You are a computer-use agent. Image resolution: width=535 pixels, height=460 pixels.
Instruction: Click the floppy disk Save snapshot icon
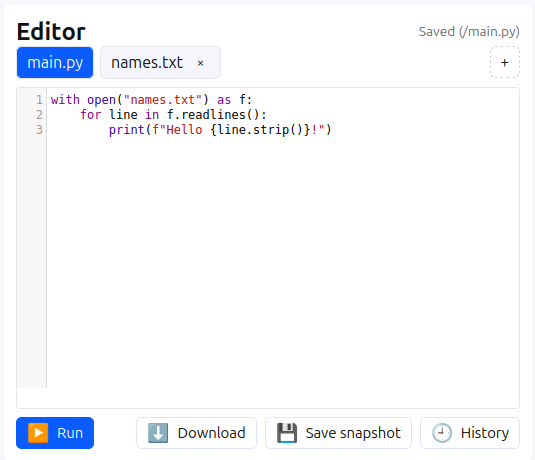[x=287, y=433]
